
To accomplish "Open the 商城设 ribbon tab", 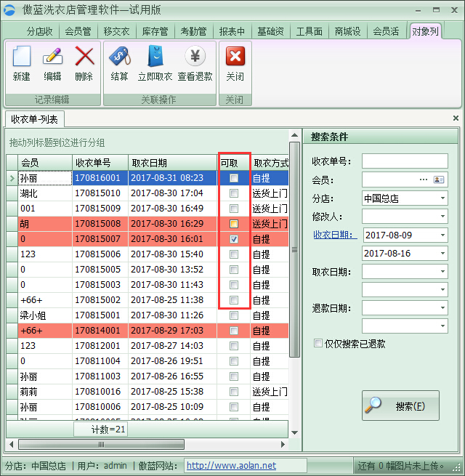I will pyautogui.click(x=348, y=31).
